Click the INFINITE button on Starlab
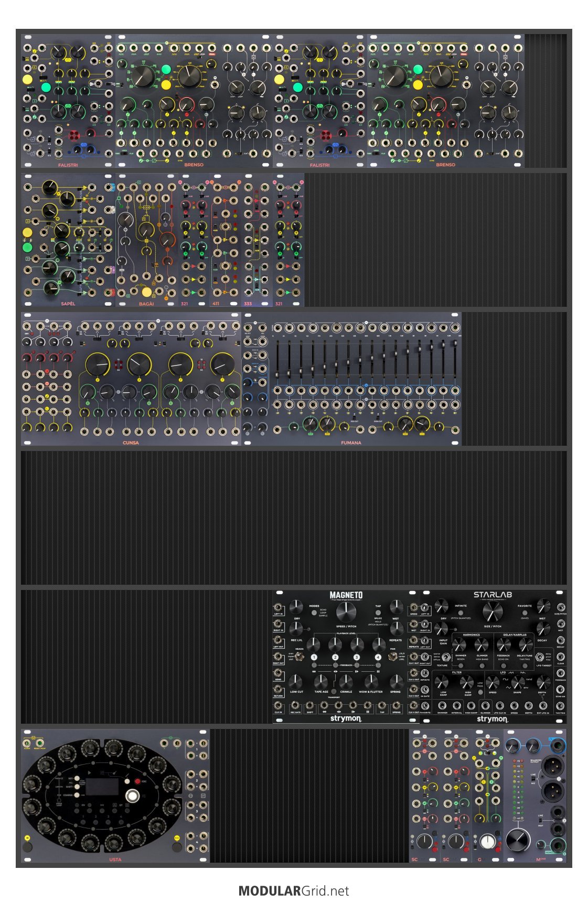 click(x=461, y=613)
